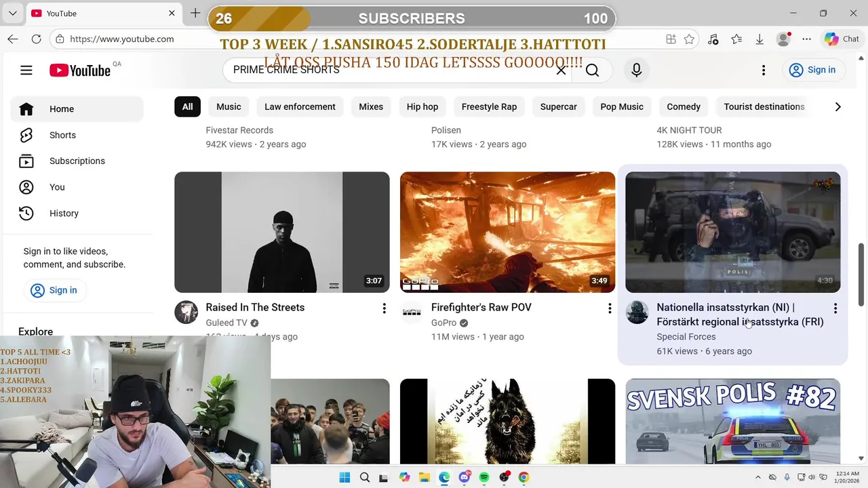Open Shorts in the sidebar
The image size is (868, 488).
(77, 135)
